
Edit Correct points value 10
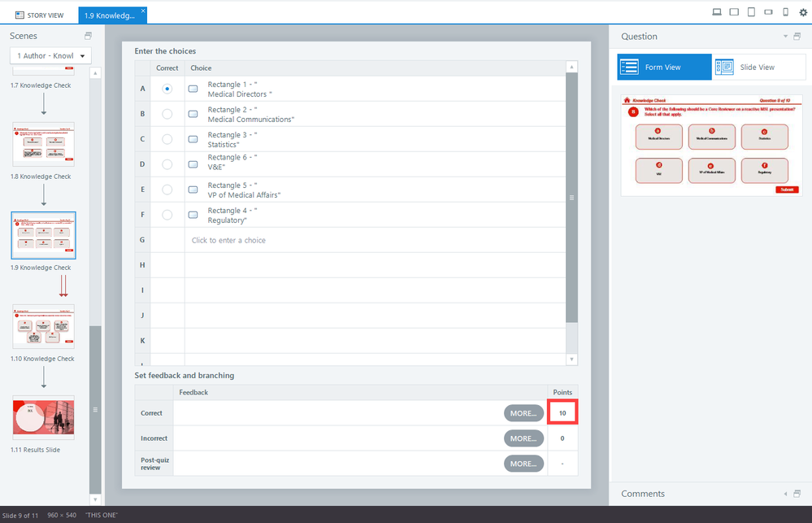click(x=562, y=413)
